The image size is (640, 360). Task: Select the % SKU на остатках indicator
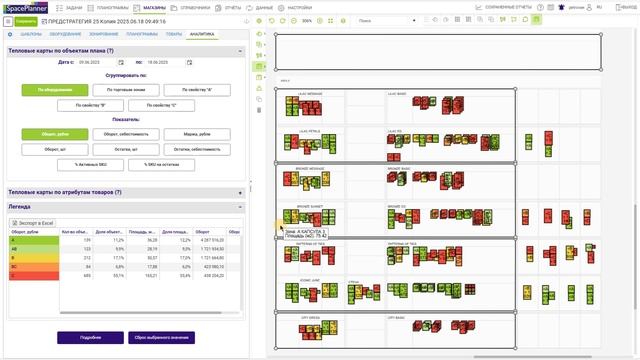[x=162, y=165]
